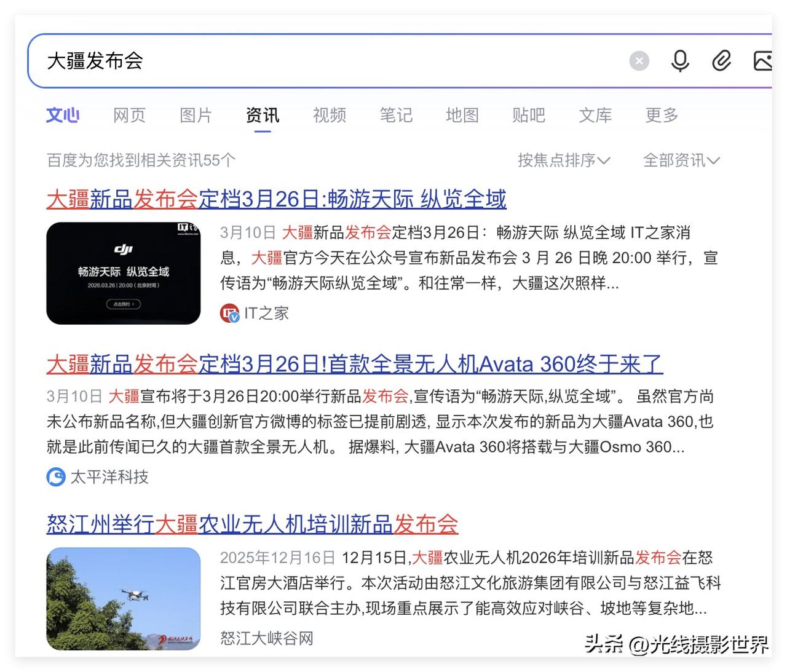Viewport: 787px width, 672px height.
Task: Select the 资讯 tab
Action: [x=263, y=115]
